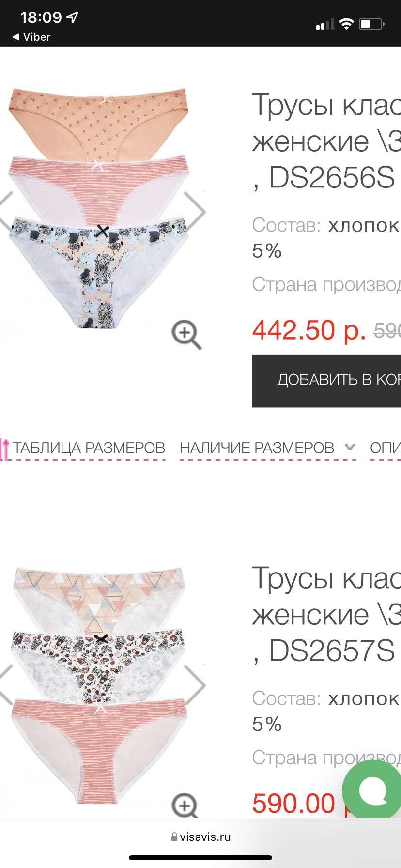Open the ТАБЛИЦА РАЗМЕРОВ tab
This screenshot has height=868, width=401.
89,448
